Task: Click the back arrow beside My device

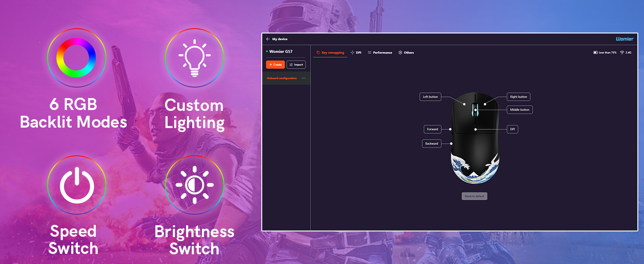Action: click(x=268, y=39)
